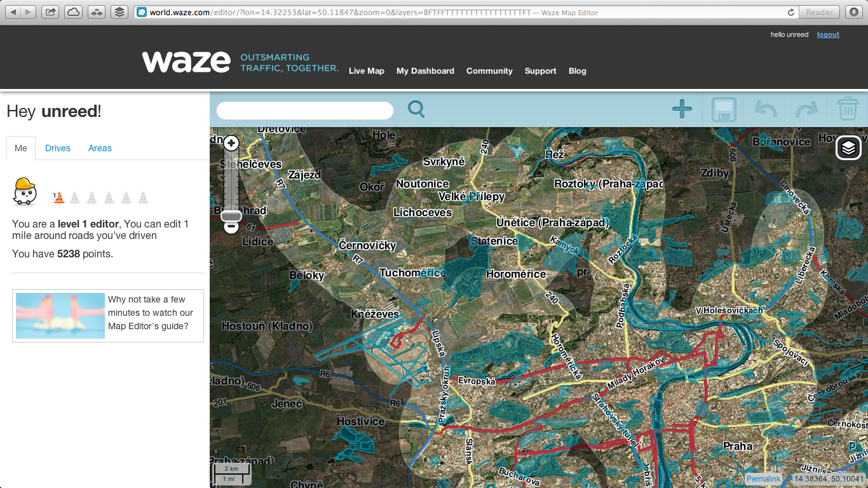Click the Lidice map label

tap(258, 241)
